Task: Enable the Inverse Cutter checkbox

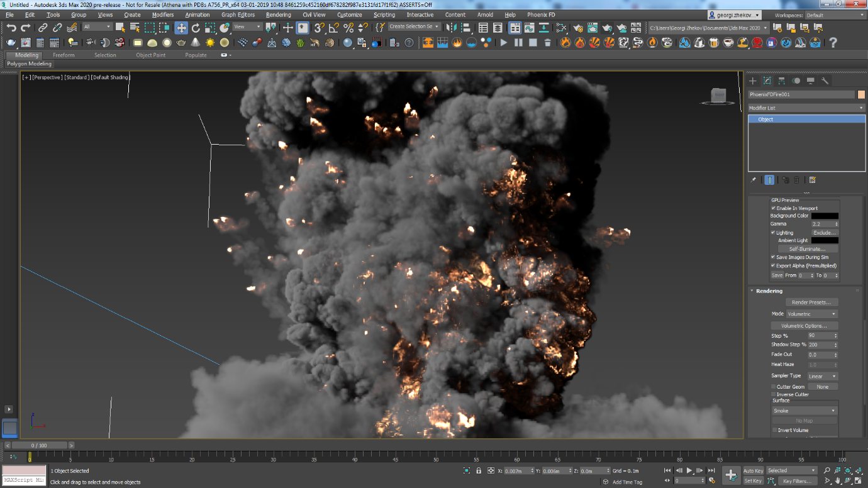Action: click(774, 394)
